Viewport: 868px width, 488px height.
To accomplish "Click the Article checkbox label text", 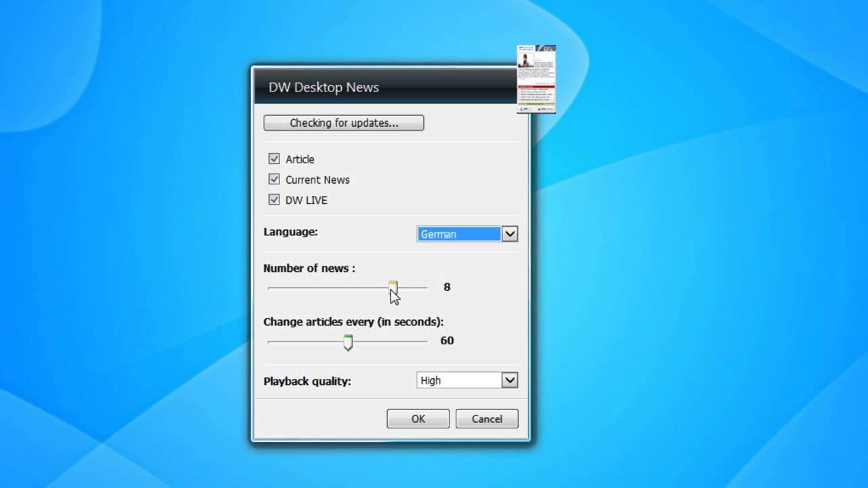I will click(x=300, y=159).
